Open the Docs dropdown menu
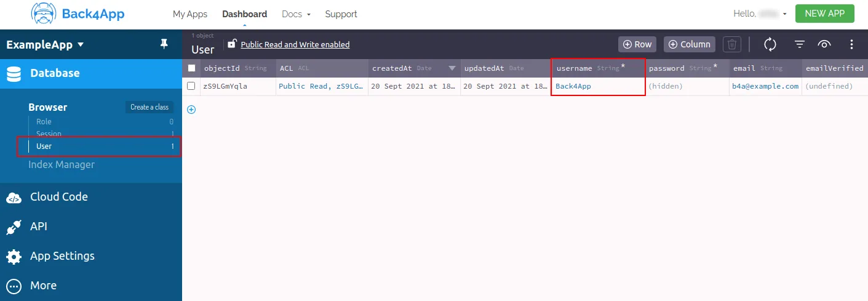Image resolution: width=868 pixels, height=301 pixels. [296, 14]
